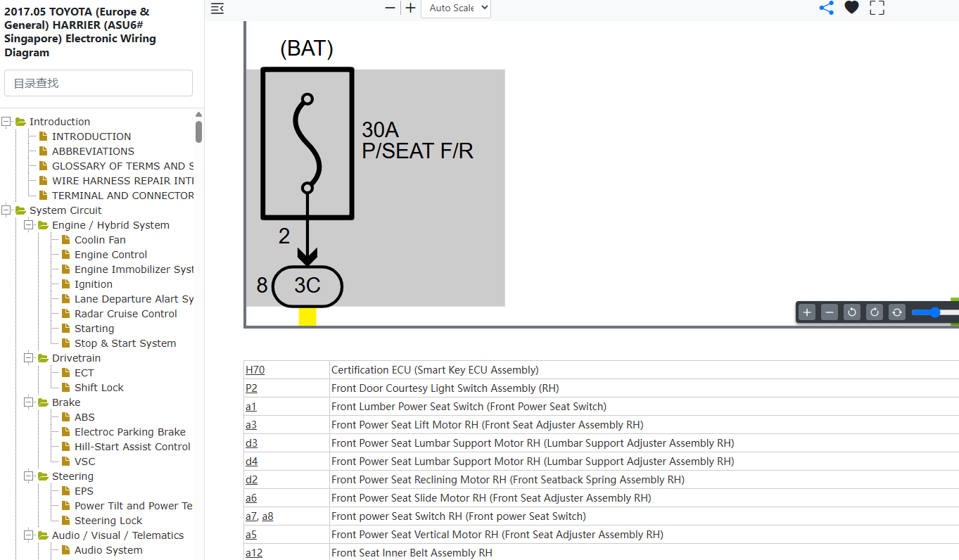Toggle the sidebar with the menu icon

pyautogui.click(x=217, y=8)
